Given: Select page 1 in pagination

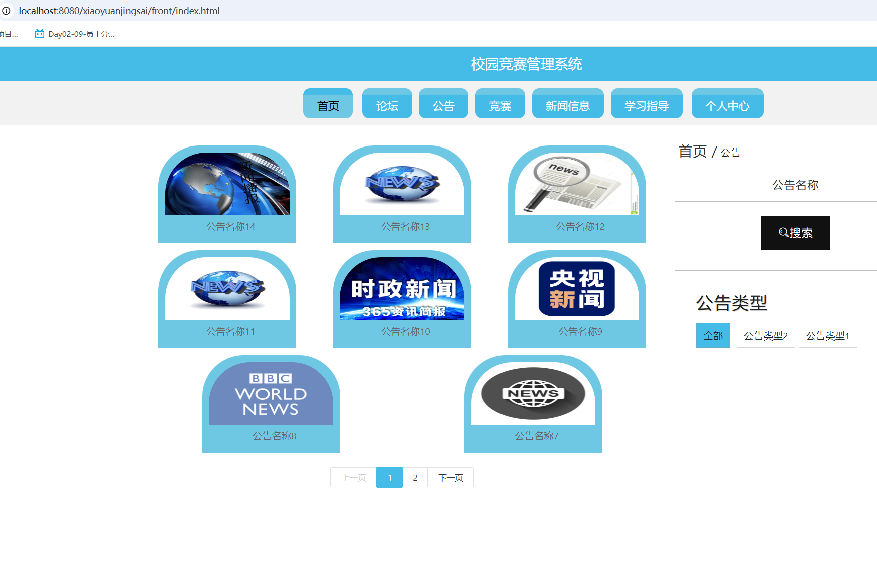Looking at the screenshot, I should tap(389, 477).
